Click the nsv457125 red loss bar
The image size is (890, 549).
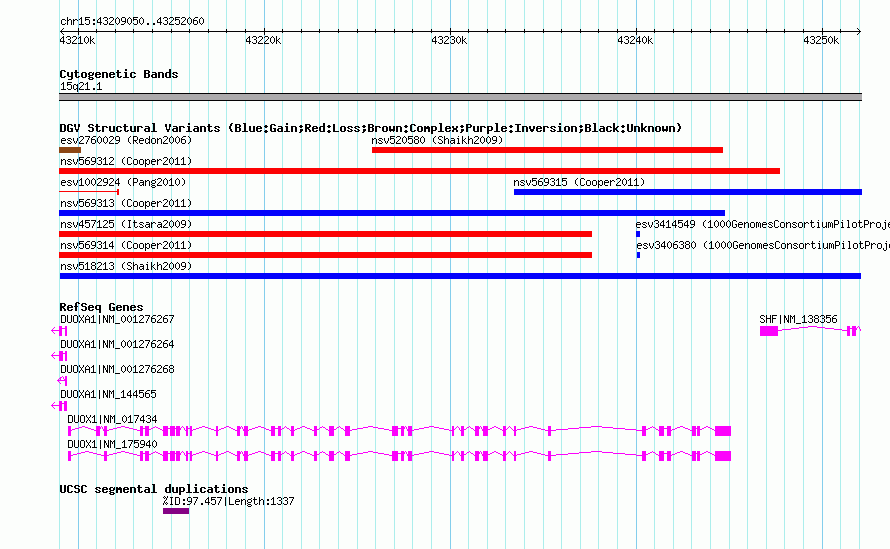pos(325,234)
